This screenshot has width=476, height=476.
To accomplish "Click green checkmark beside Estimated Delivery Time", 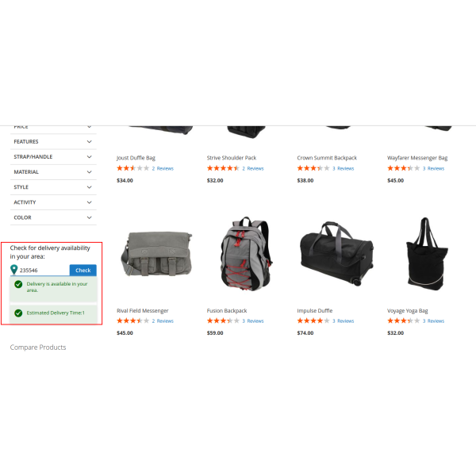I will [x=18, y=313].
